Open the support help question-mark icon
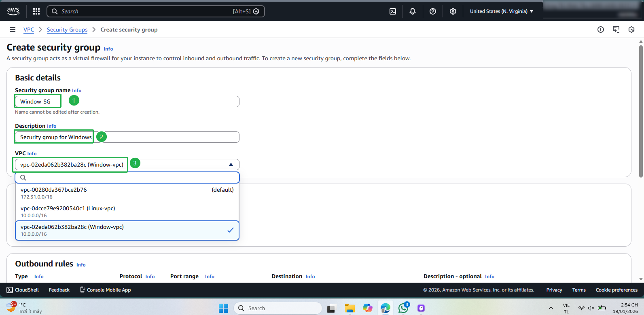 (x=433, y=11)
